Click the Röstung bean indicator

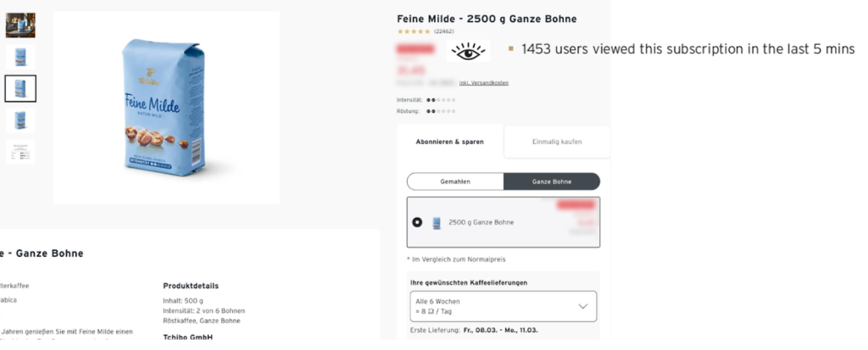click(x=441, y=111)
